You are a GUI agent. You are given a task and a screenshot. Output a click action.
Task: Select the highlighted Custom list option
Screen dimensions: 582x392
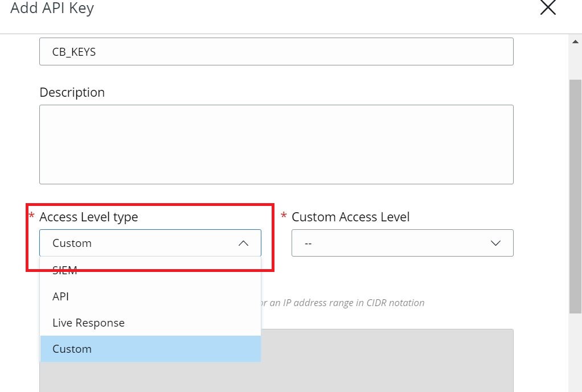tap(72, 349)
